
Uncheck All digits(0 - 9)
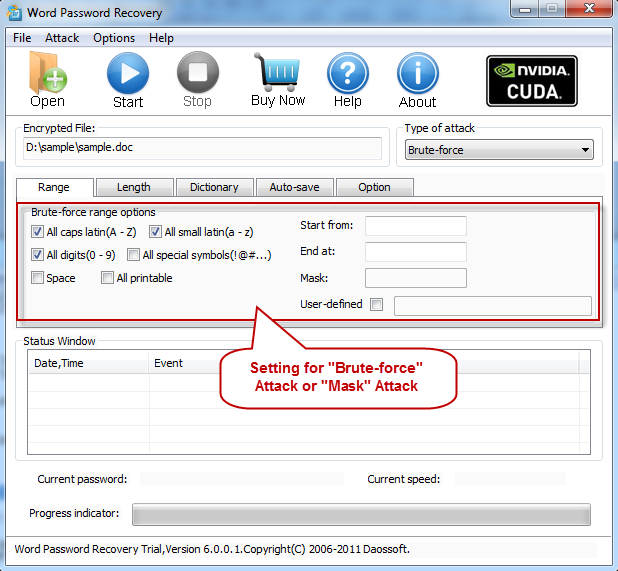coord(37,255)
